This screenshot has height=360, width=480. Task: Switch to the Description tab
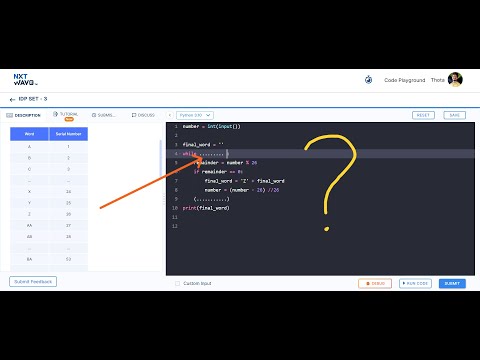pyautogui.click(x=23, y=115)
